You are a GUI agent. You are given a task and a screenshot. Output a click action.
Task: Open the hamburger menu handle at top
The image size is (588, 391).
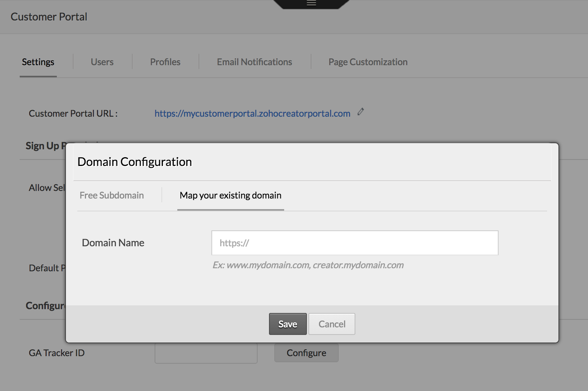point(311,3)
